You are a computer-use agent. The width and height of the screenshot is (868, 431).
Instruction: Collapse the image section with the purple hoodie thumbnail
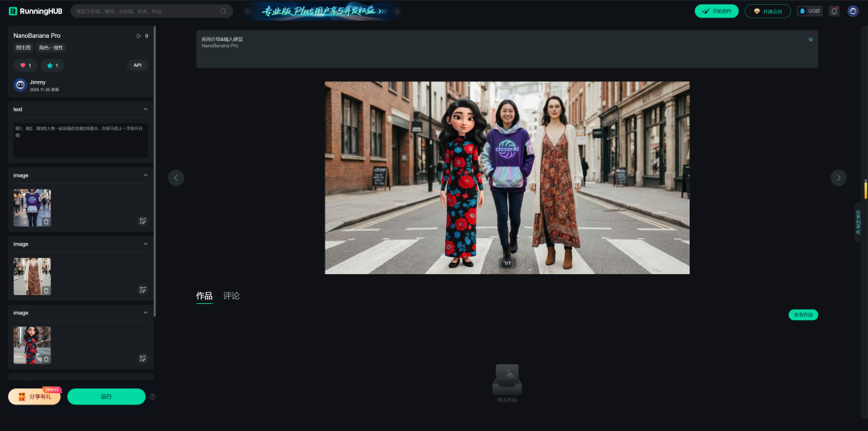[x=145, y=175]
